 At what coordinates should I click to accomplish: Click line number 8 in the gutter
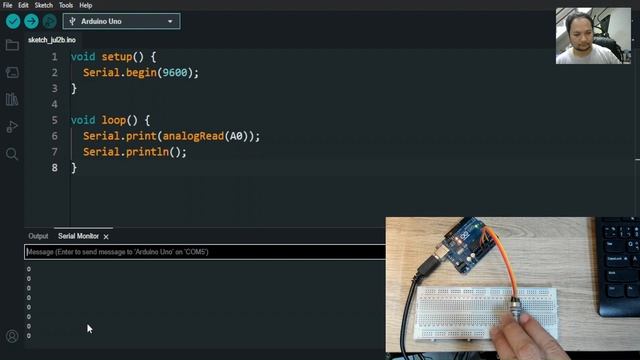click(x=55, y=168)
